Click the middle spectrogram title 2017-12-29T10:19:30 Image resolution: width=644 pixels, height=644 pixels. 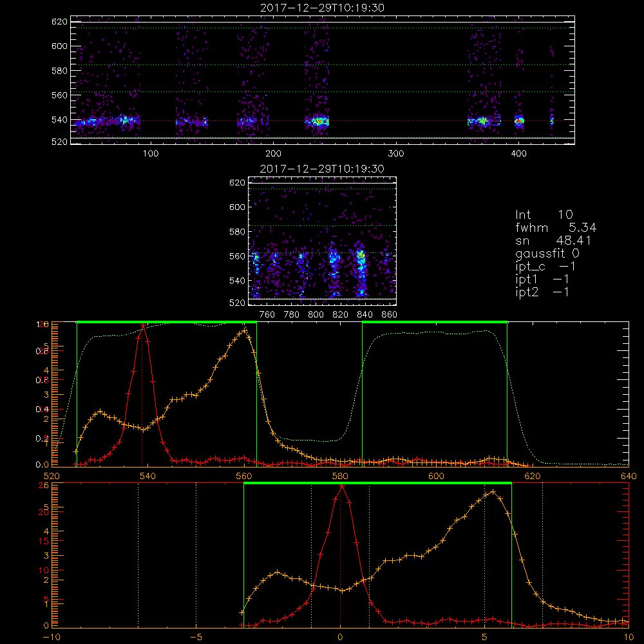(x=322, y=169)
